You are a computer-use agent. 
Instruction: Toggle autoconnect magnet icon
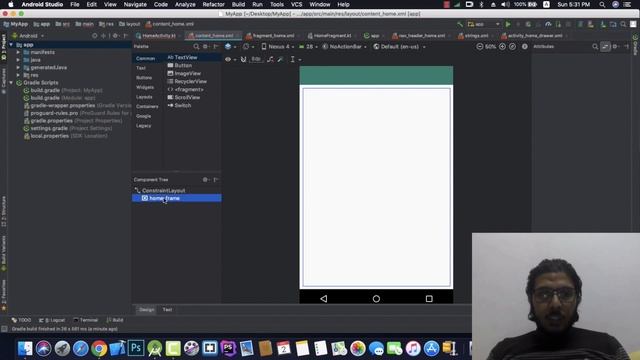(243, 60)
